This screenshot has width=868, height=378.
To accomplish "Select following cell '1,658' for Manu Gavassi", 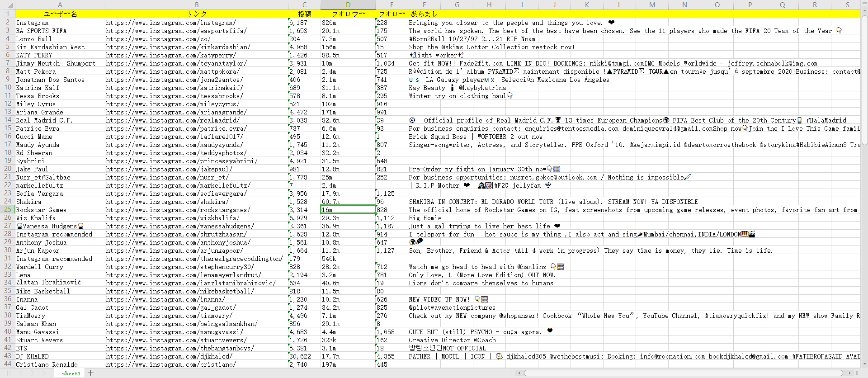I will (x=392, y=331).
